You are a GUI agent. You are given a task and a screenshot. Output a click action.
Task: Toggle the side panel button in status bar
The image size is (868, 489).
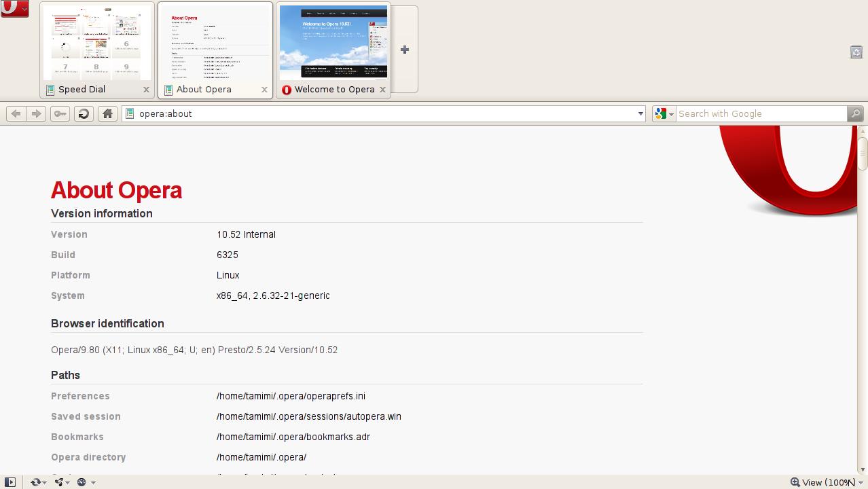[x=10, y=482]
